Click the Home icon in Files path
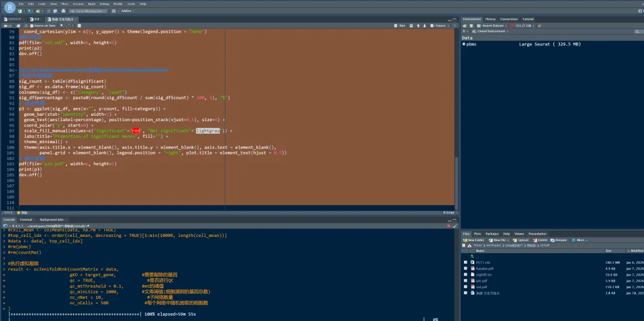Viewport: 644px width, 321px height. pos(469,245)
